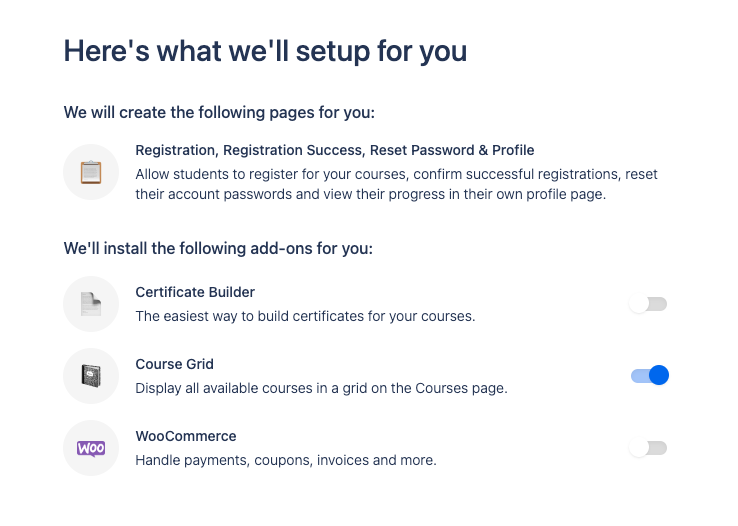738x526 pixels.
Task: Click the Certificate Builder document icon
Action: (91, 304)
